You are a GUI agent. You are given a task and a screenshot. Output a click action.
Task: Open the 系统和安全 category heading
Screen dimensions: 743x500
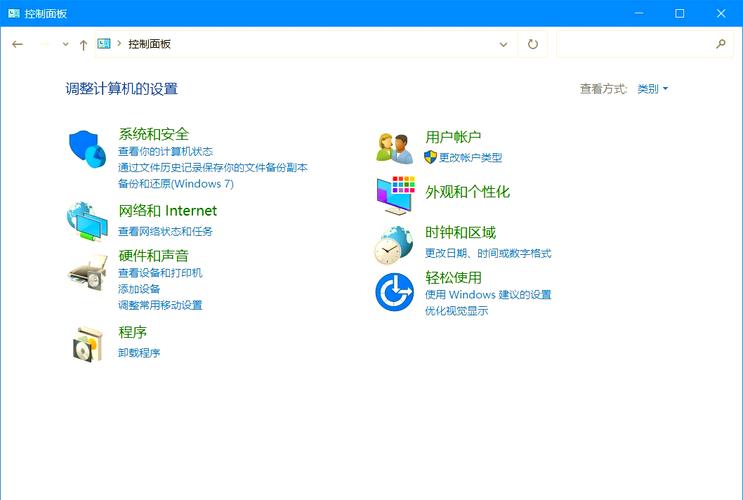point(154,134)
